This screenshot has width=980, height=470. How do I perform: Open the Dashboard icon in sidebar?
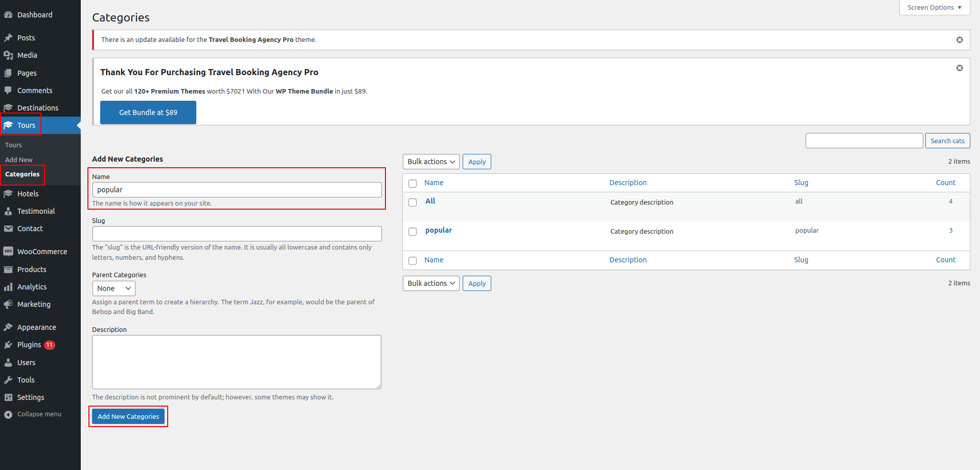coord(8,15)
